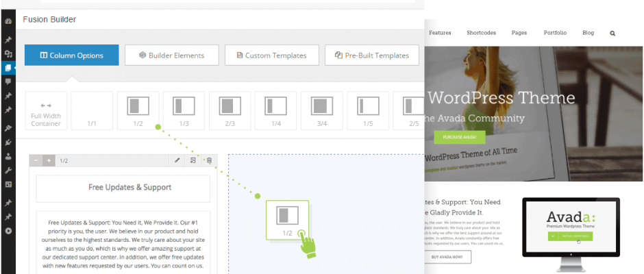The height and width of the screenshot is (274, 644).
Task: Click the search magnifier icon in site menu
Action: tap(612, 34)
